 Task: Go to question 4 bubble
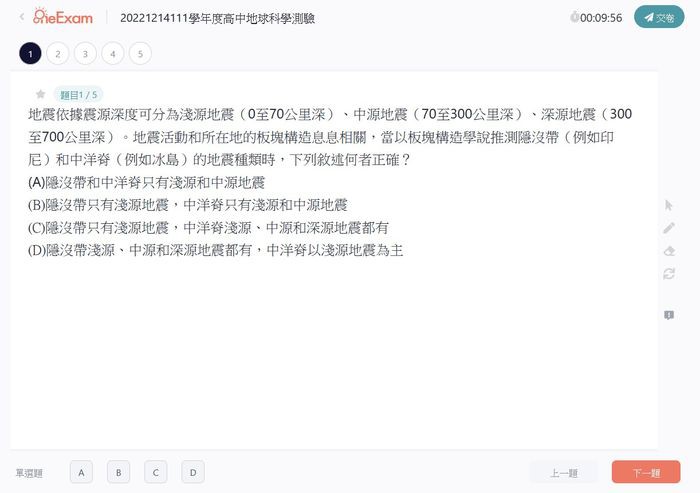pos(112,54)
